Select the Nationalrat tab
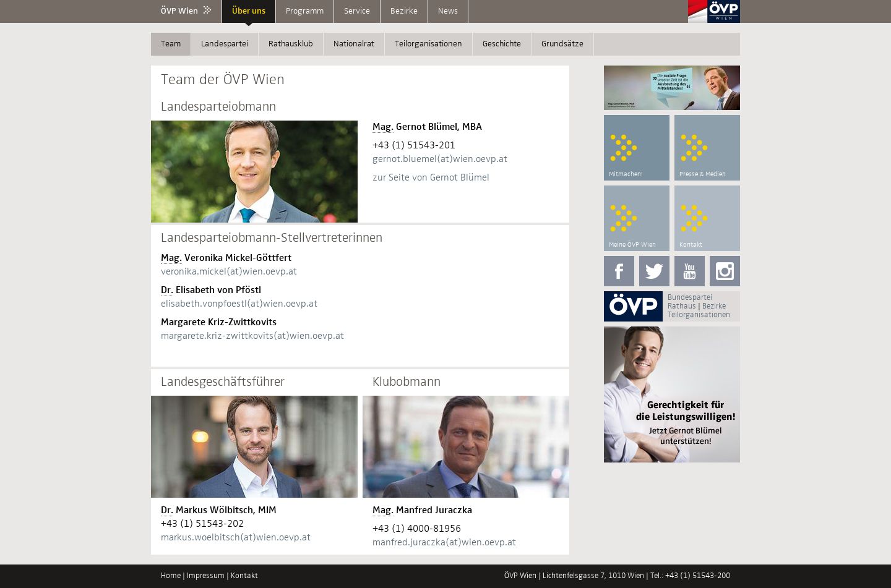Screen dimensions: 891x588 click(354, 44)
